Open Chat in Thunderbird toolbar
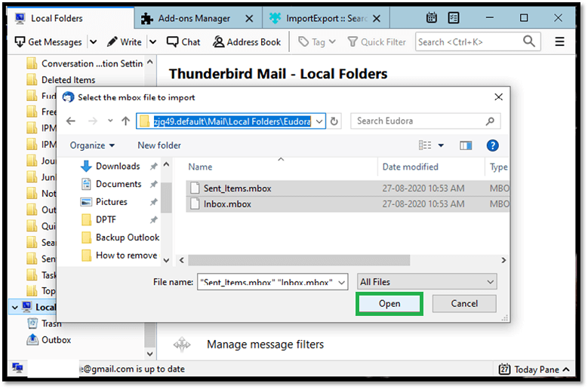 pyautogui.click(x=183, y=42)
